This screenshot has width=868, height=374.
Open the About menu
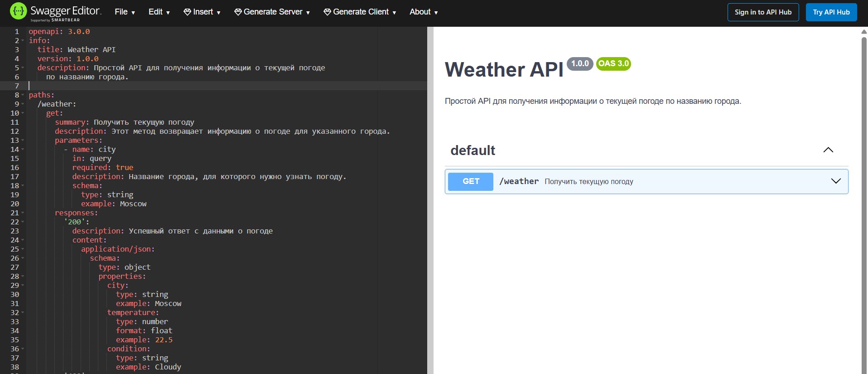pos(424,12)
